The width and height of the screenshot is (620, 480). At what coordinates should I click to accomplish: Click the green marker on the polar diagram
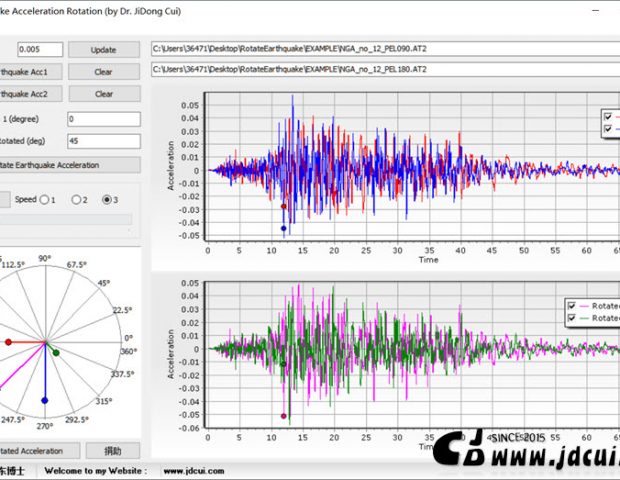pos(56,352)
